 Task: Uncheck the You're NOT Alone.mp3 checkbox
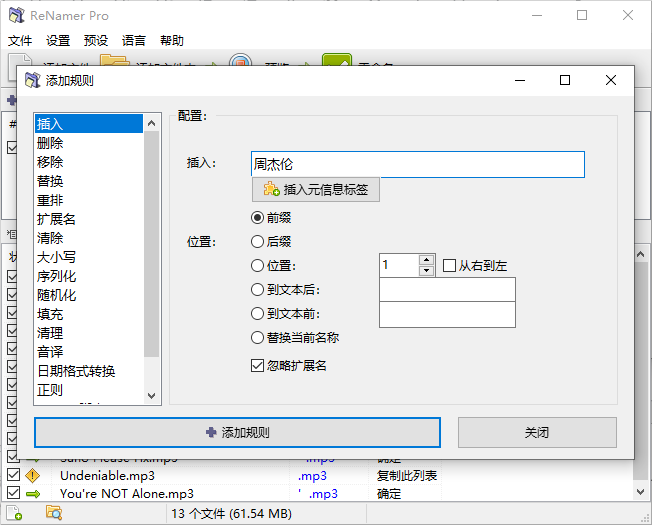14,493
